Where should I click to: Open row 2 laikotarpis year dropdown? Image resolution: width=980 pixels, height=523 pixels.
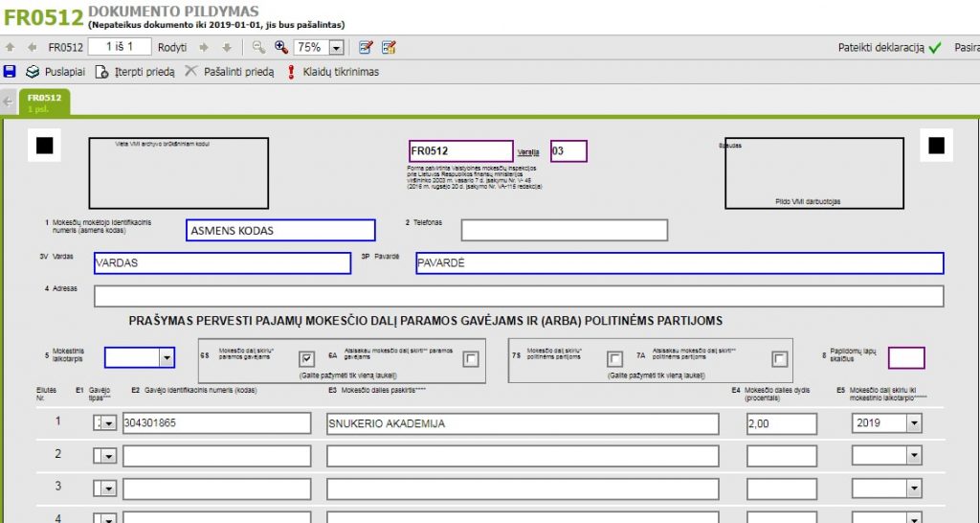(914, 456)
